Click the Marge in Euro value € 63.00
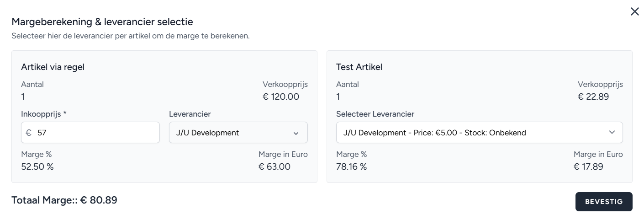 [x=274, y=166]
